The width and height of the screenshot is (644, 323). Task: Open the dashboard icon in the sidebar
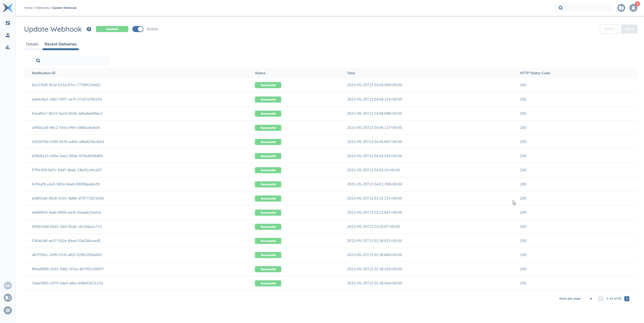8,23
